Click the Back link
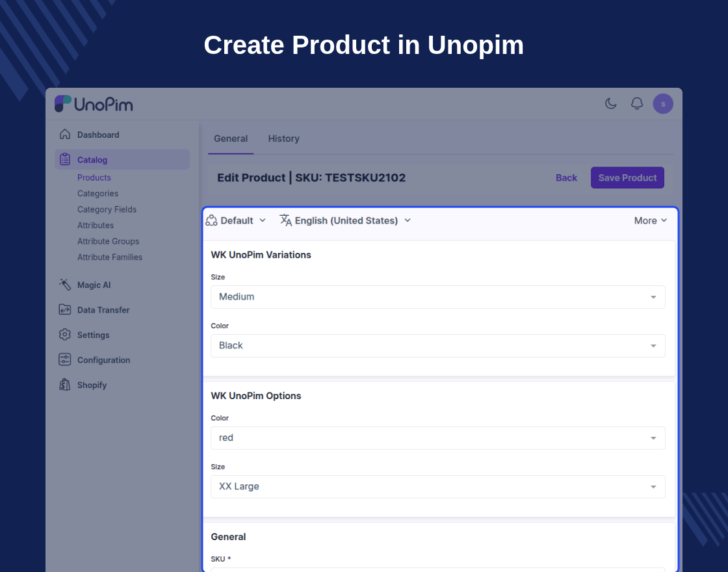Screen dimensions: 728x572 pos(566,178)
